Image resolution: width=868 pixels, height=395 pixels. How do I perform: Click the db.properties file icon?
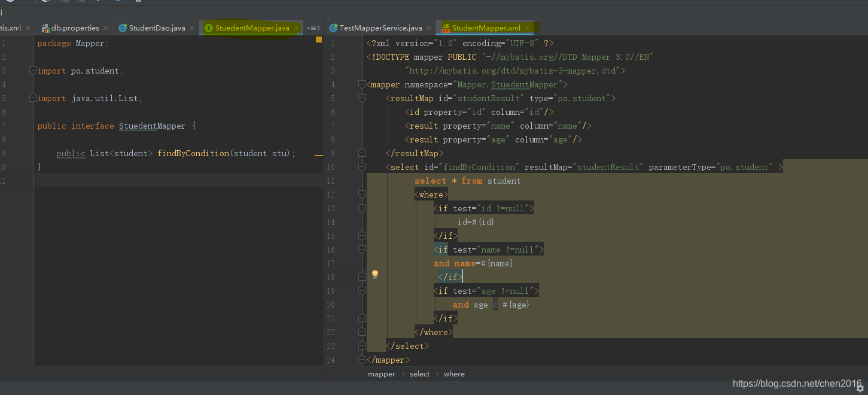point(45,28)
